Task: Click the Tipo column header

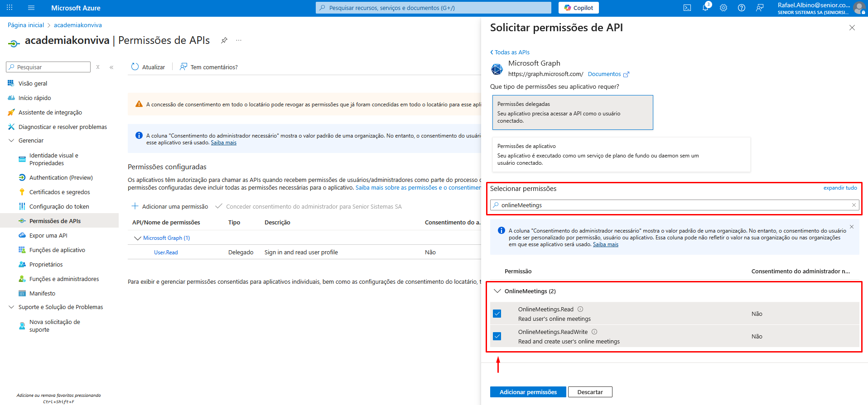Action: coord(234,222)
